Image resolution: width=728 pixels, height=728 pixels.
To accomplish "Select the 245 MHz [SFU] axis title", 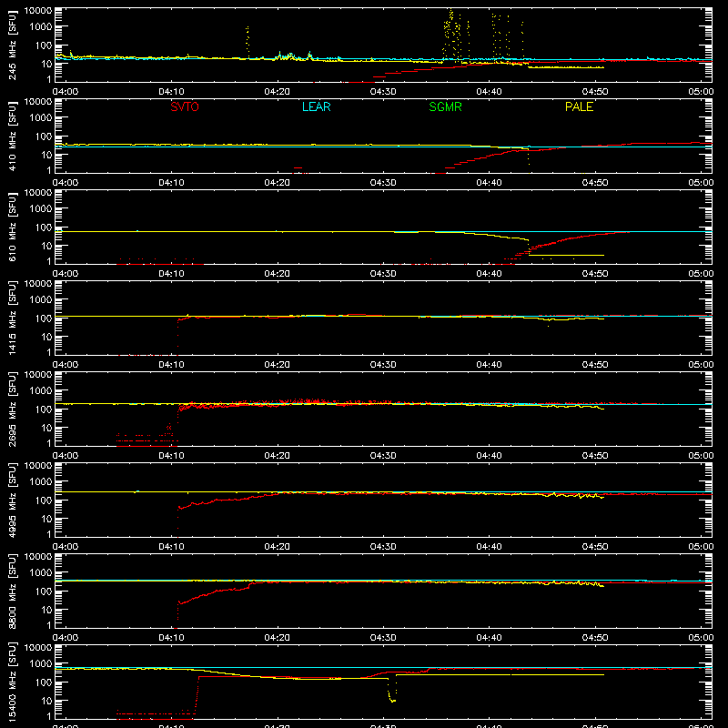I will pyautogui.click(x=13, y=45).
